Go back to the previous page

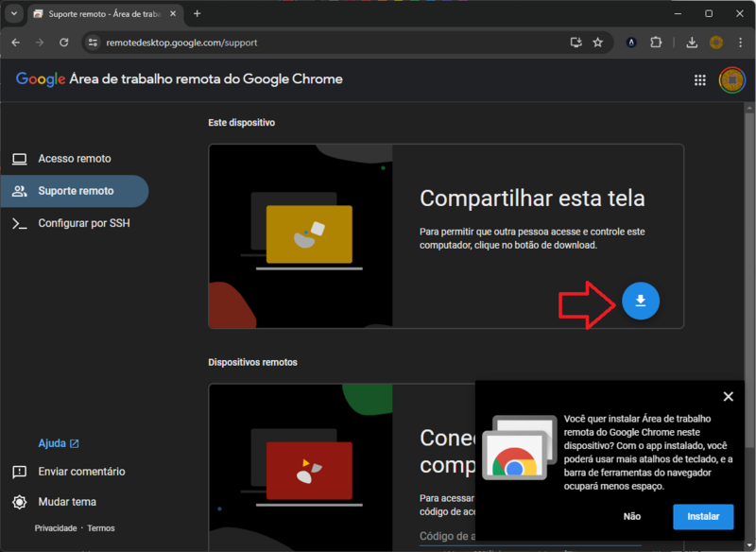click(x=16, y=43)
